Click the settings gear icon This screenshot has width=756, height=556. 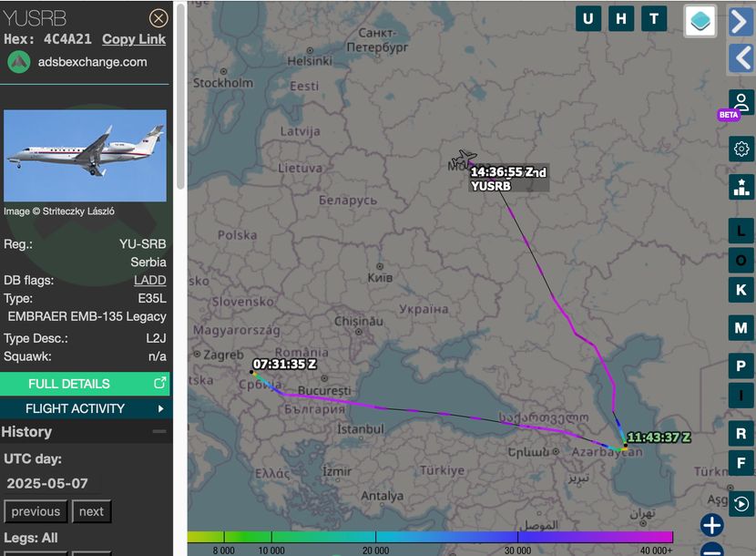click(x=741, y=149)
